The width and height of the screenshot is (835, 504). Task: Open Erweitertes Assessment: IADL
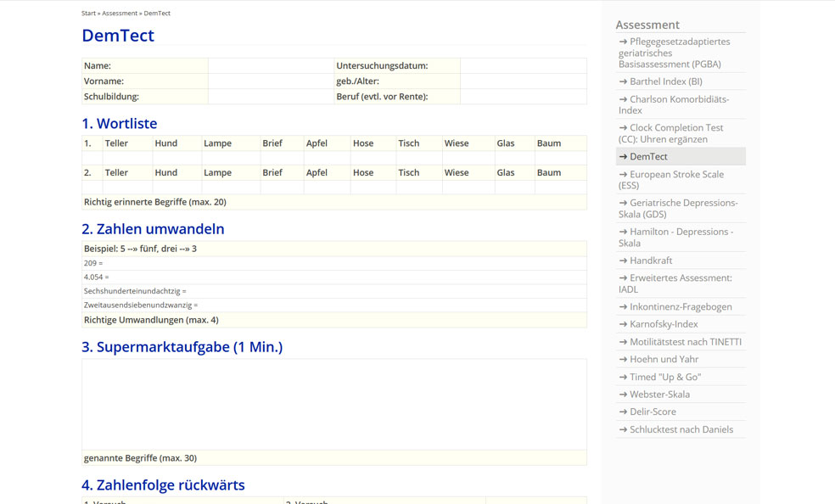675,283
